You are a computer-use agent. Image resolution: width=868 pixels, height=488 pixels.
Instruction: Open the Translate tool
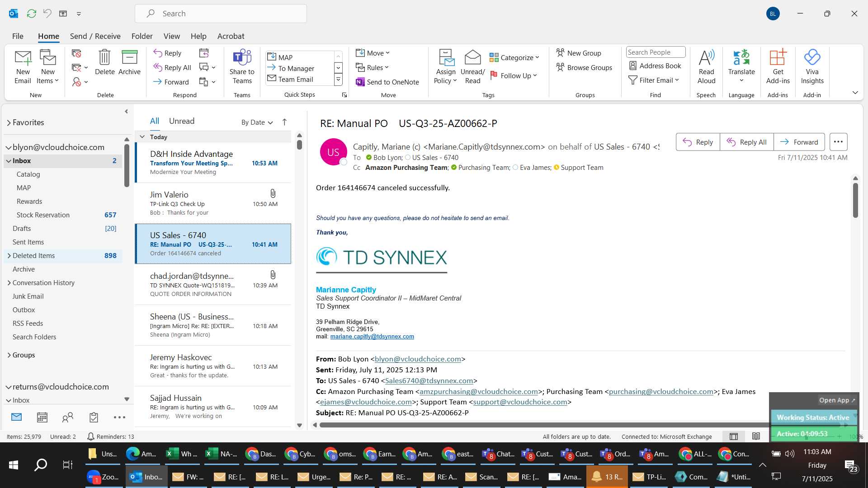741,67
